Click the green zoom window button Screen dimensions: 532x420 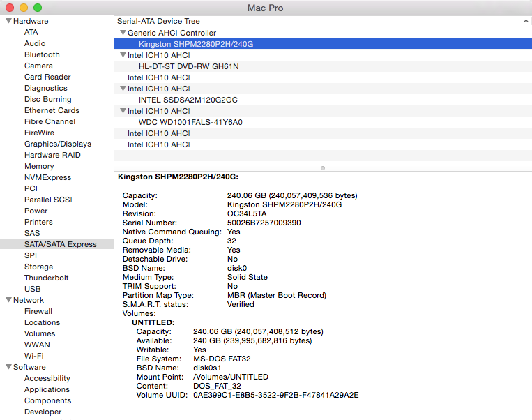pos(38,8)
